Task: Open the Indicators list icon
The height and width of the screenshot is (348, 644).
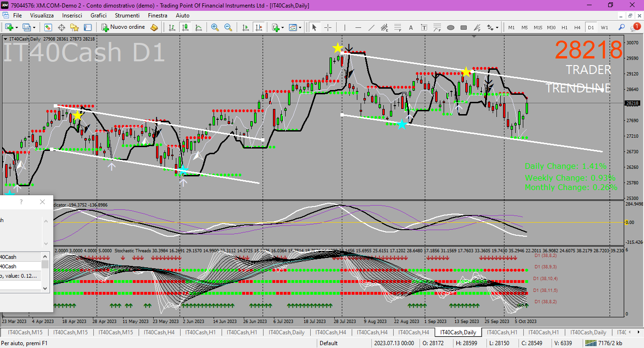Action: pyautogui.click(x=276, y=27)
